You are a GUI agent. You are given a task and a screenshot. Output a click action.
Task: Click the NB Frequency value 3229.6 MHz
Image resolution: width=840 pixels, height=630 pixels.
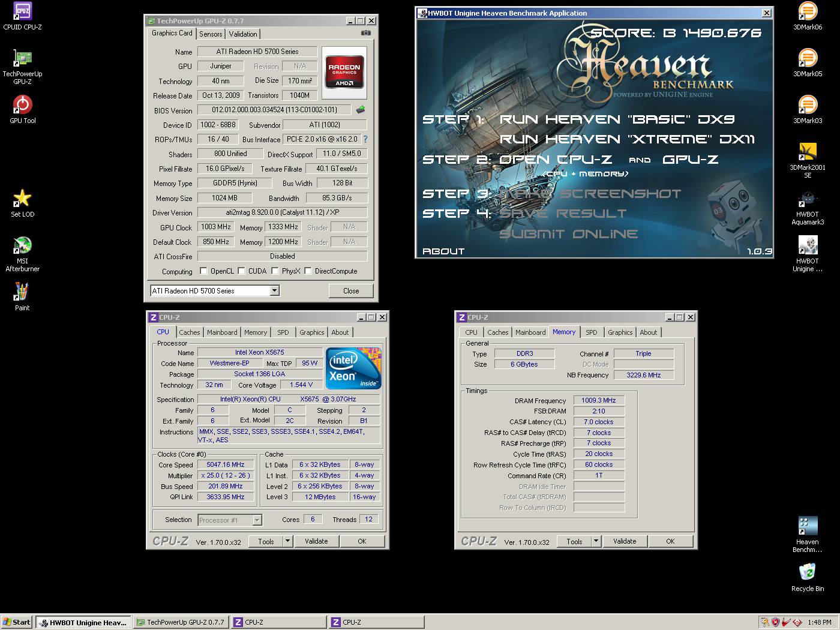(644, 375)
